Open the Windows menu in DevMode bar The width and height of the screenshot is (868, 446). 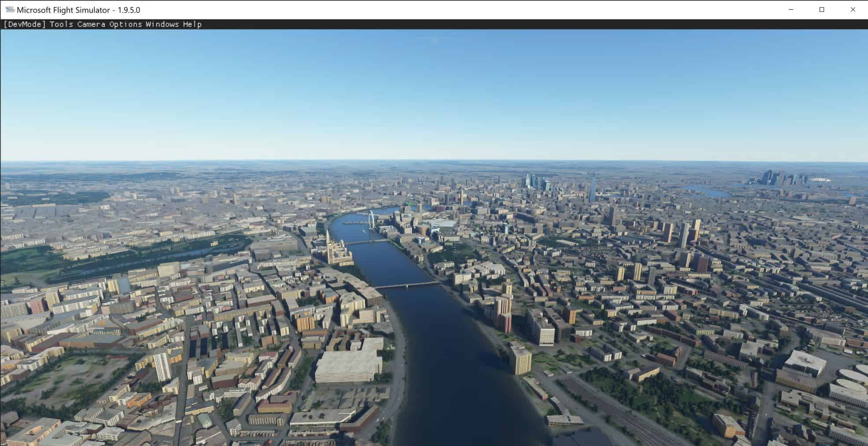click(162, 24)
